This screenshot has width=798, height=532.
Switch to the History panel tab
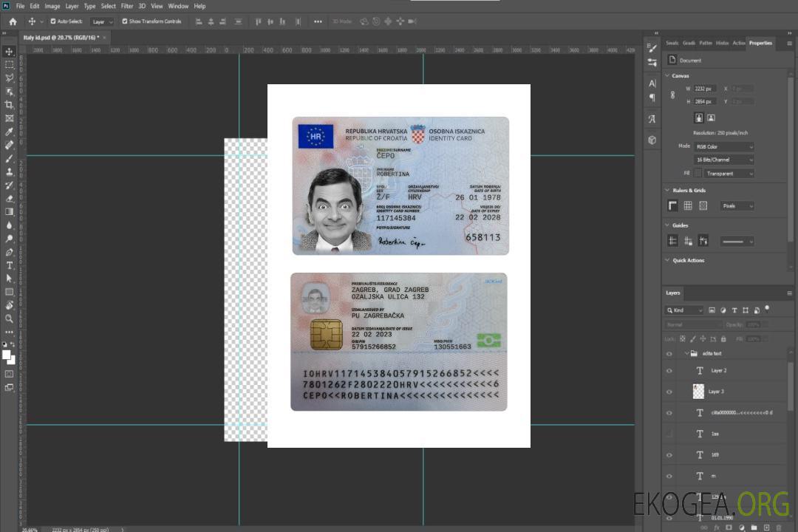722,44
